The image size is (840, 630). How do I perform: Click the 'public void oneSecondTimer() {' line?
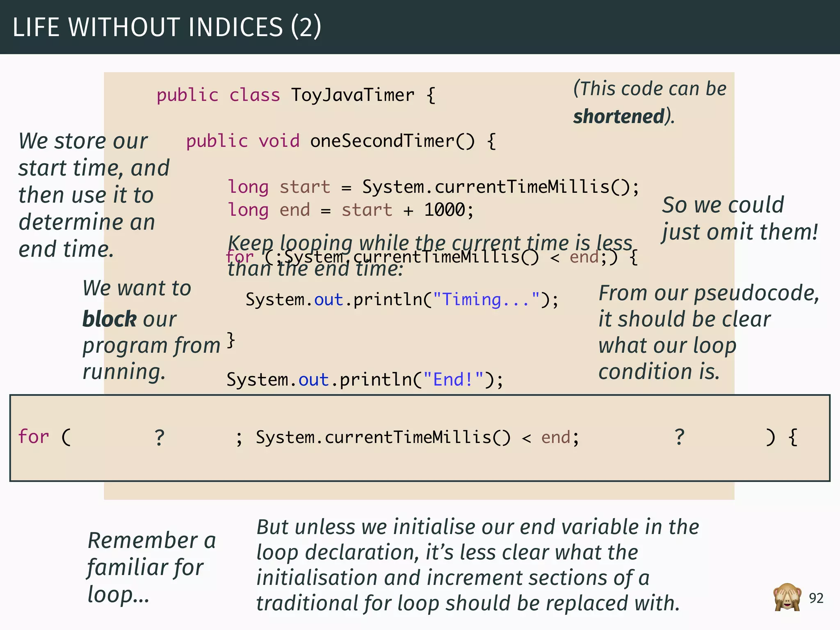[x=341, y=141]
